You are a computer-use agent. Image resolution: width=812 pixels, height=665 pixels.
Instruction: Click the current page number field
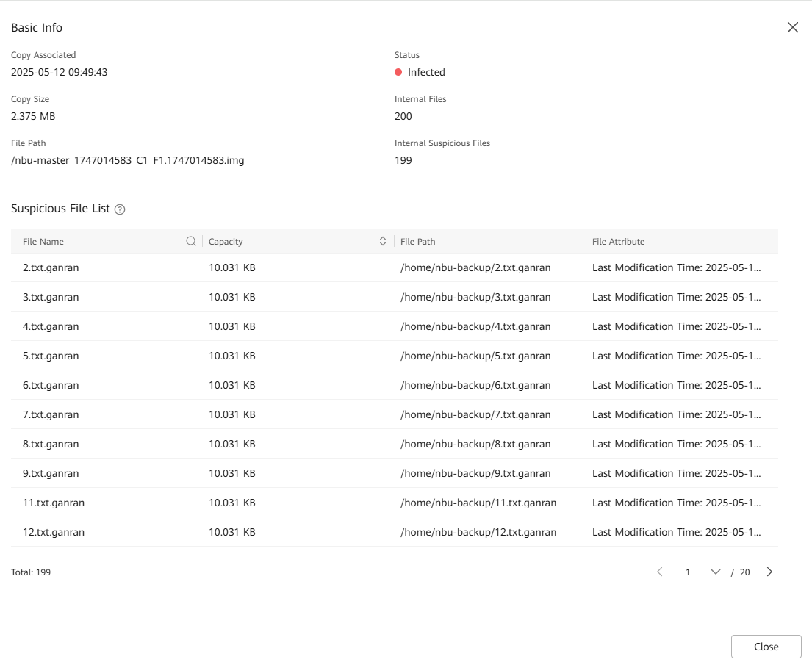pos(688,572)
